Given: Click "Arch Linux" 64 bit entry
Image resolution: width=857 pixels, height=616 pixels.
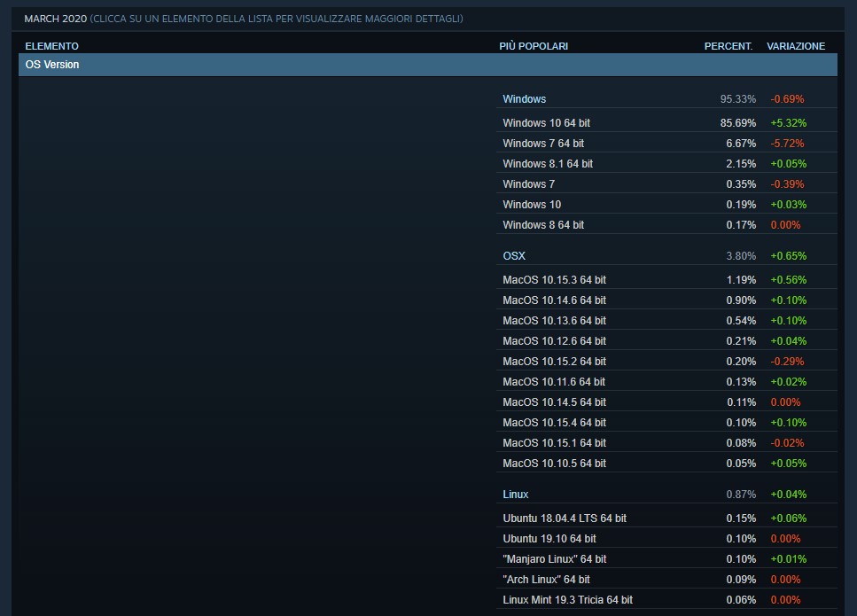Looking at the screenshot, I should (x=666, y=580).
